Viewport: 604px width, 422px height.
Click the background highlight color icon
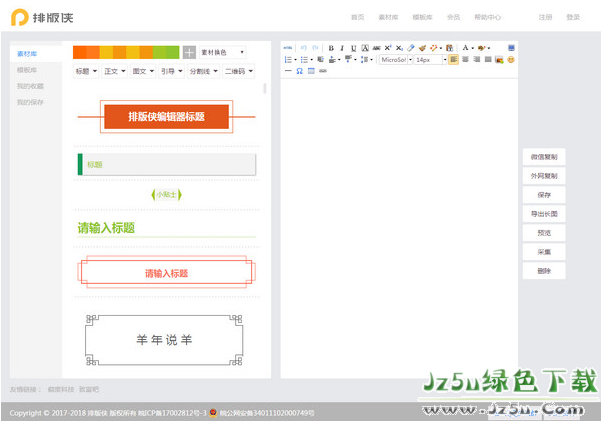pos(482,48)
